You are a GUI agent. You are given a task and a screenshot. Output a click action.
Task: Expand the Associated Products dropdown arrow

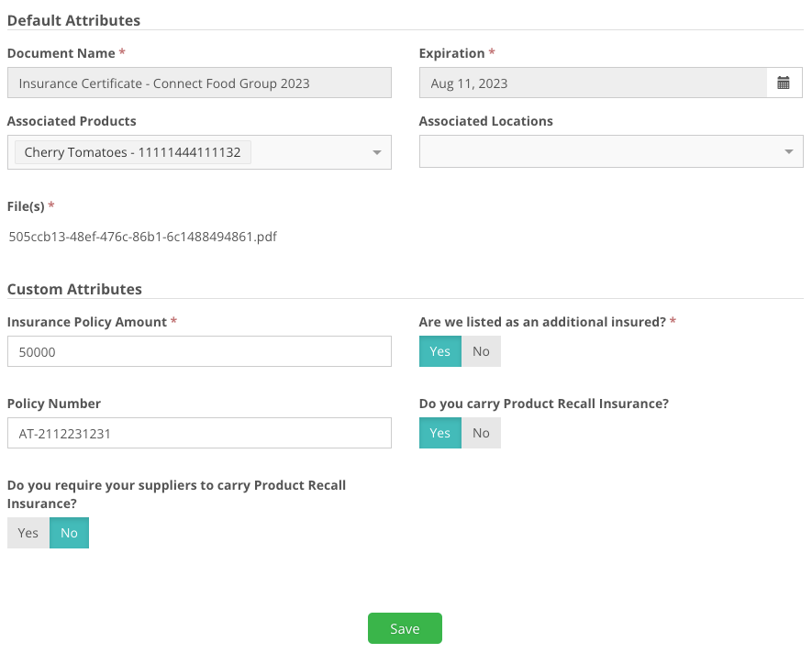tap(376, 153)
